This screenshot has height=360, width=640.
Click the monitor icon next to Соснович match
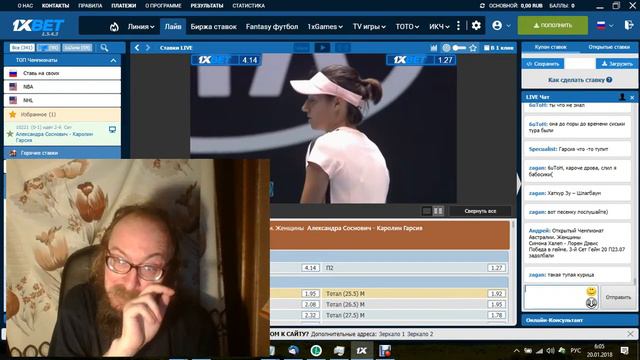[112, 130]
